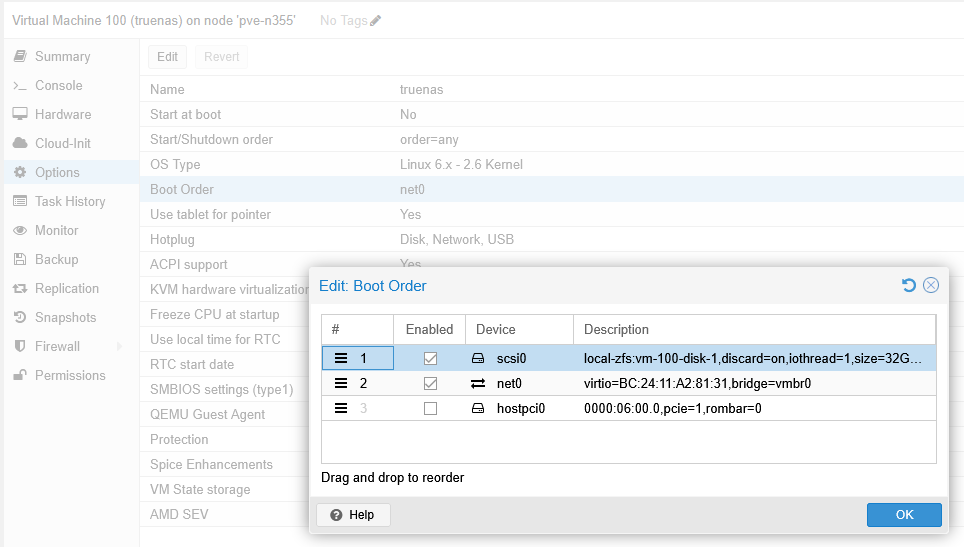Click the scsi0 hard disk icon
Viewport: 964px width, 547px height.
[x=478, y=358]
